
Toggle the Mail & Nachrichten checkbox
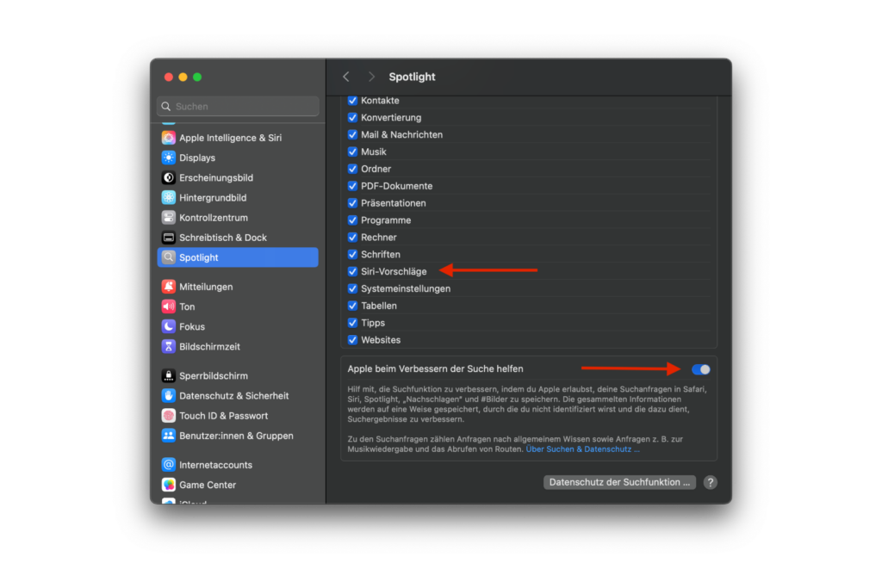click(x=352, y=134)
